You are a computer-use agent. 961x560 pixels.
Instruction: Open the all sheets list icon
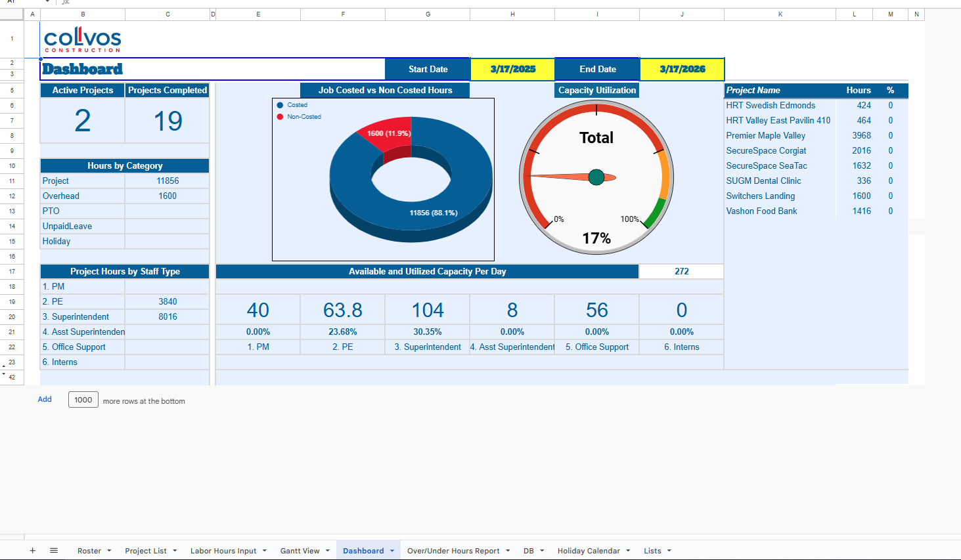pyautogui.click(x=54, y=551)
